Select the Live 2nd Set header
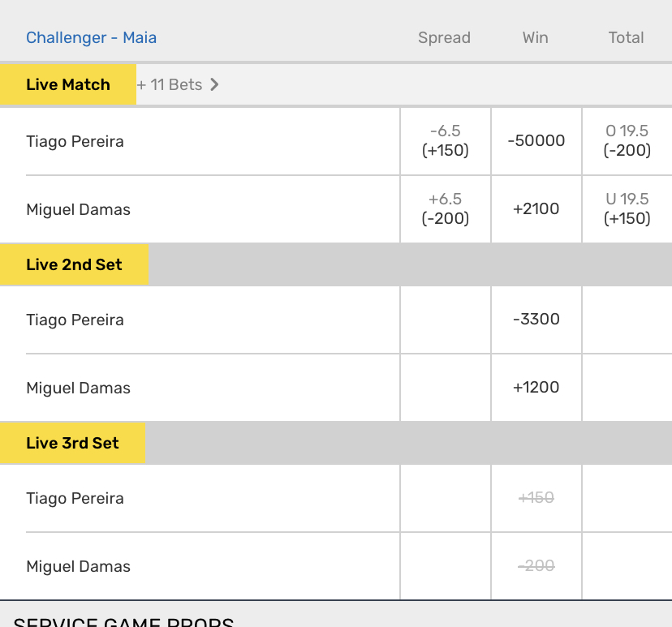672x627 pixels. click(74, 264)
